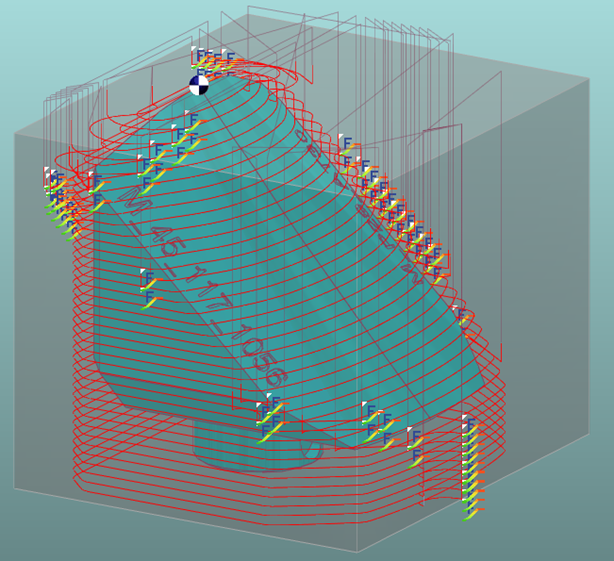This screenshot has width=614, height=561.
Task: Pick the lone feed marker on right toolpath edge
Action: click(461, 316)
